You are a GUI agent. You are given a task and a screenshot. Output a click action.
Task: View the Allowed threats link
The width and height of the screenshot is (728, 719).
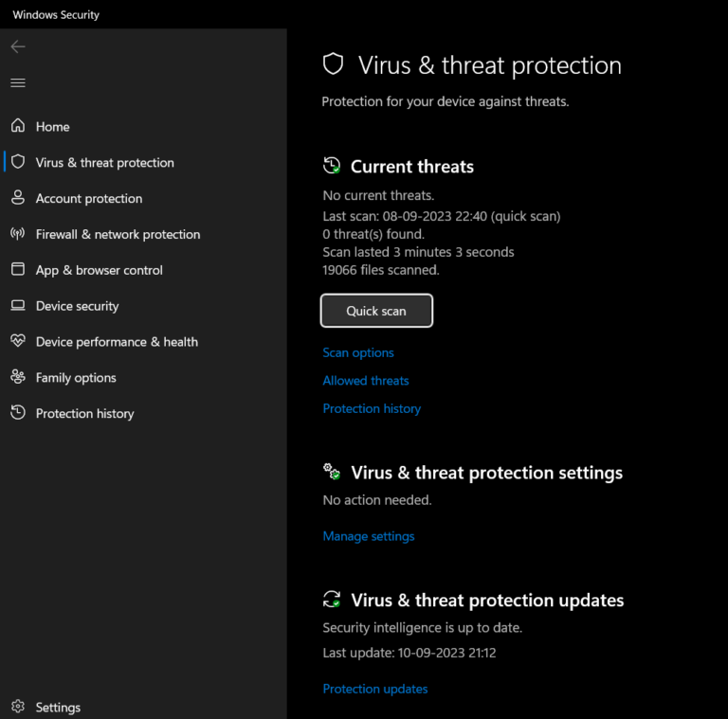tap(366, 381)
